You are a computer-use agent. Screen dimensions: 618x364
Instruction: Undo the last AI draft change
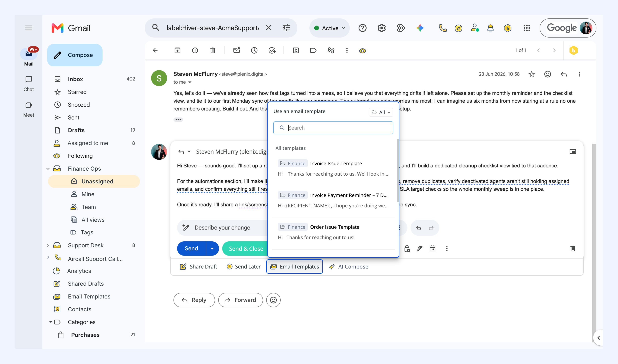[x=419, y=228]
